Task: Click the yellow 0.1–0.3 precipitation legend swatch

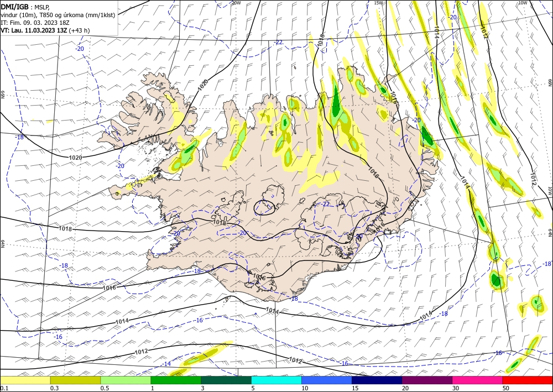Action: click(25, 380)
